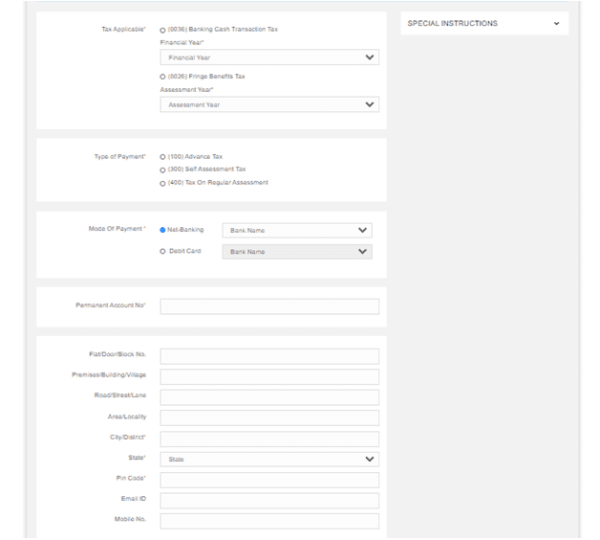This screenshot has height=540, width=600.
Task: Open Net-Banking Bank Name dropdown
Action: click(296, 230)
